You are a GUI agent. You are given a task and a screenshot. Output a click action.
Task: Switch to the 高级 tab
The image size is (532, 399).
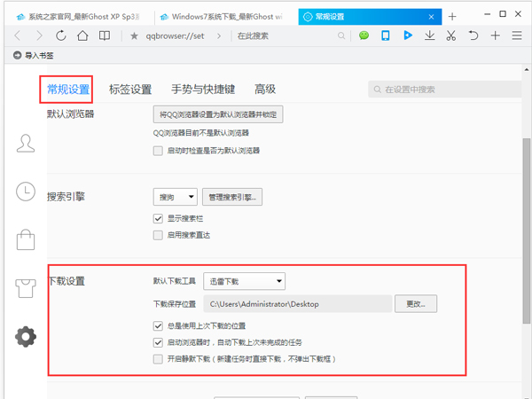pyautogui.click(x=265, y=90)
